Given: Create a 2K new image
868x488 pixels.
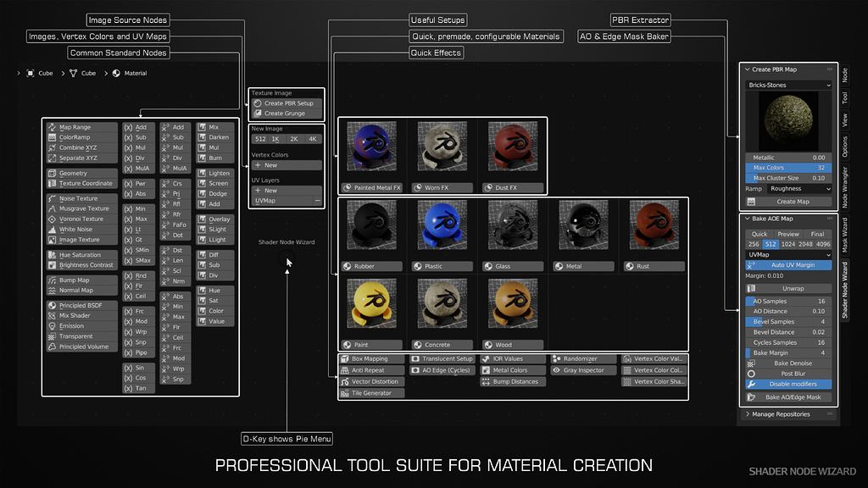Looking at the screenshot, I should click(294, 139).
